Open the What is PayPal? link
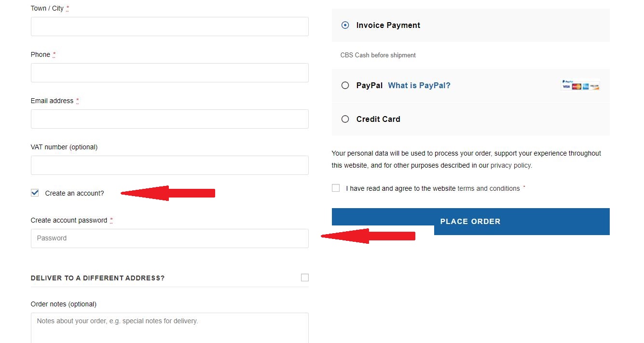The width and height of the screenshot is (644, 343). click(x=419, y=85)
